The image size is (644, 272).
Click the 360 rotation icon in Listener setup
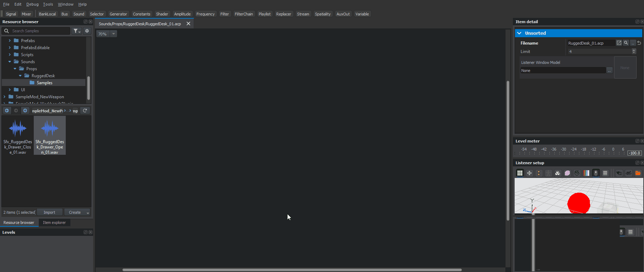click(629, 173)
